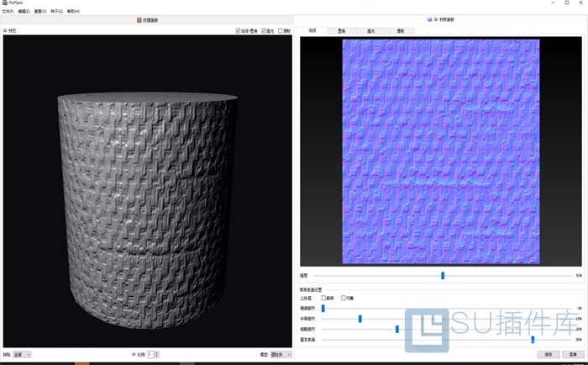
Task: Open the 文件 menu
Action: (x=8, y=11)
